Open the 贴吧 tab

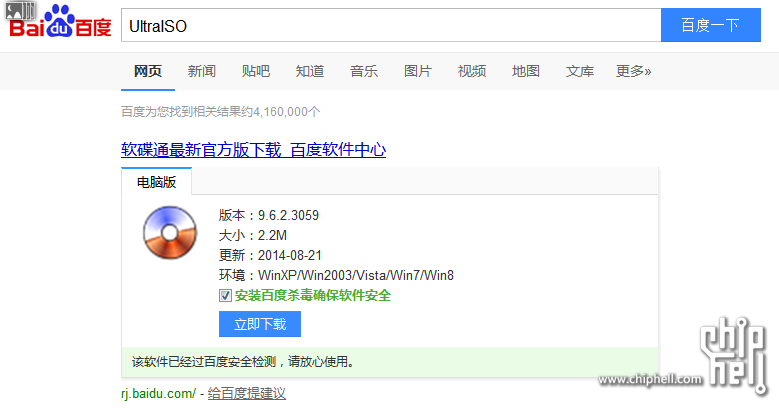pyautogui.click(x=256, y=71)
